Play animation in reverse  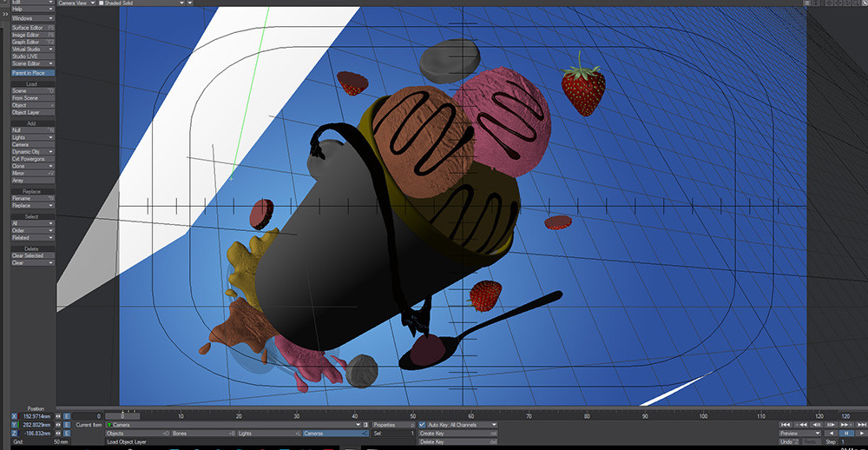831,433
